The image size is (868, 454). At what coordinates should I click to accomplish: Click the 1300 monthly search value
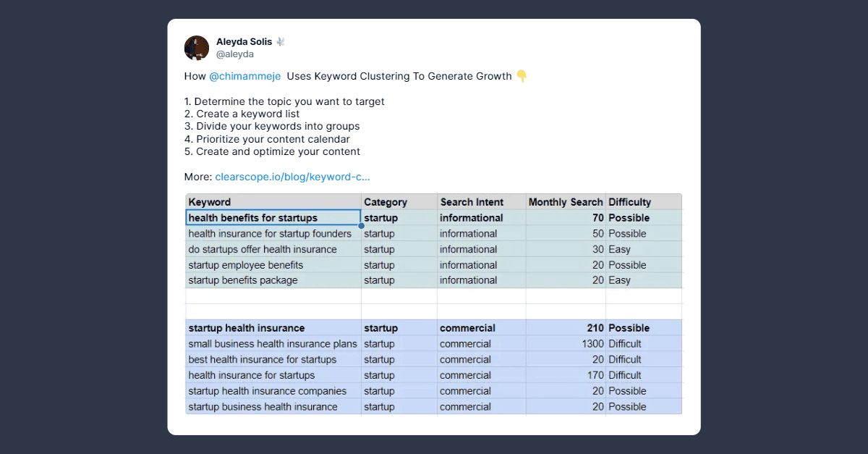pos(592,344)
